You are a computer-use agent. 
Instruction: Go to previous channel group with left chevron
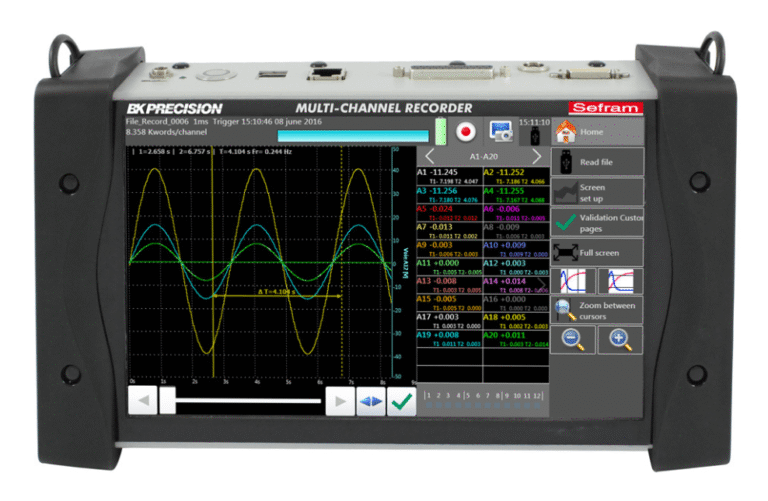pyautogui.click(x=430, y=156)
